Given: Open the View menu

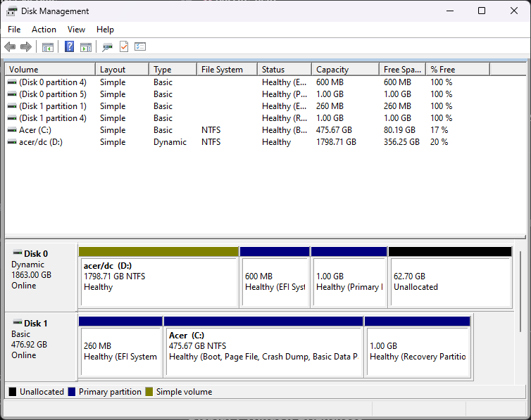Looking at the screenshot, I should 76,30.
